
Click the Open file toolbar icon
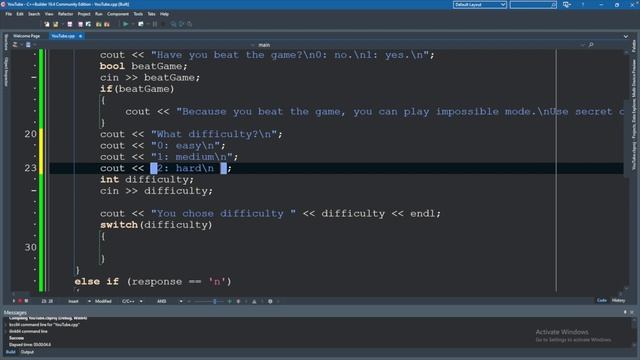pyautogui.click(x=56, y=24)
